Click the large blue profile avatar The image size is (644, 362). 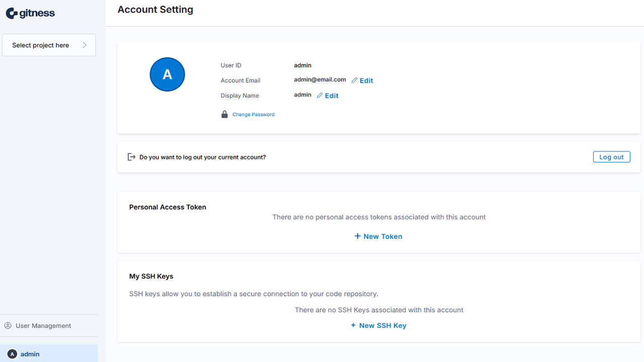pyautogui.click(x=168, y=74)
